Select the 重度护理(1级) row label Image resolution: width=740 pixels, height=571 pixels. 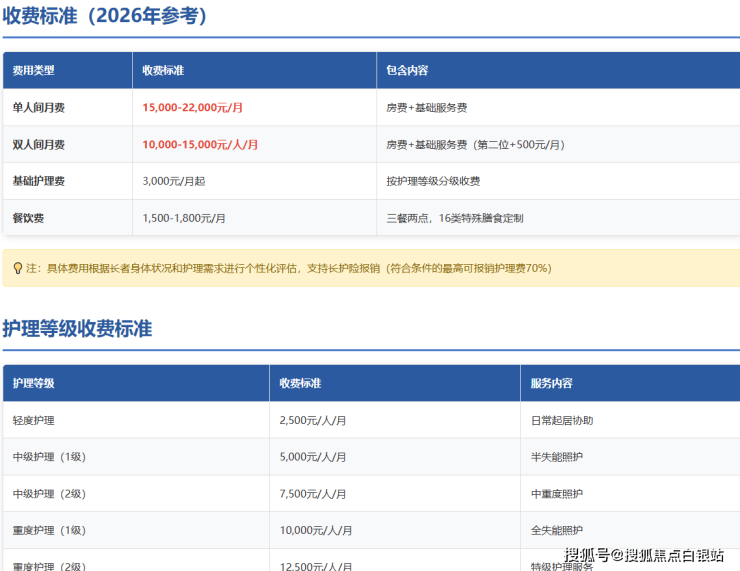pos(49,530)
